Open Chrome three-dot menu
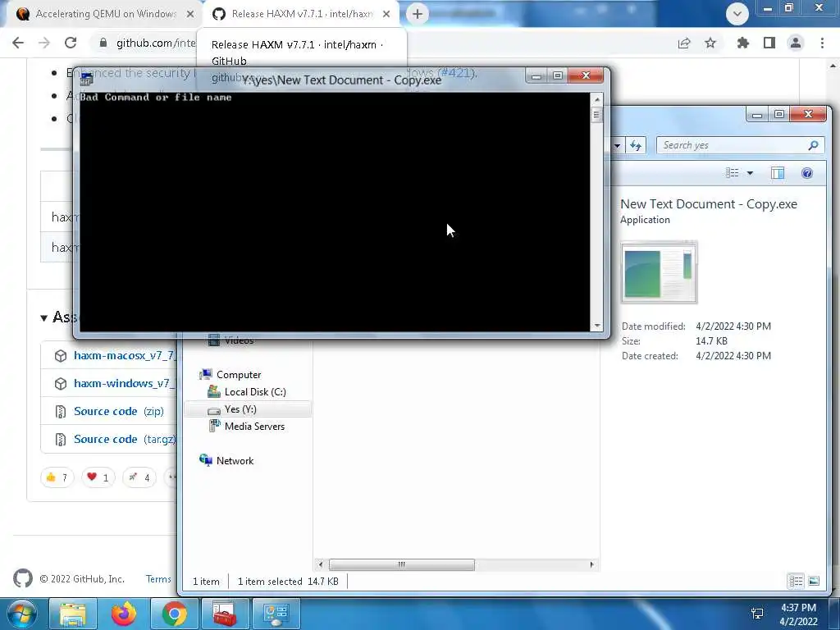840x630 pixels. point(822,43)
